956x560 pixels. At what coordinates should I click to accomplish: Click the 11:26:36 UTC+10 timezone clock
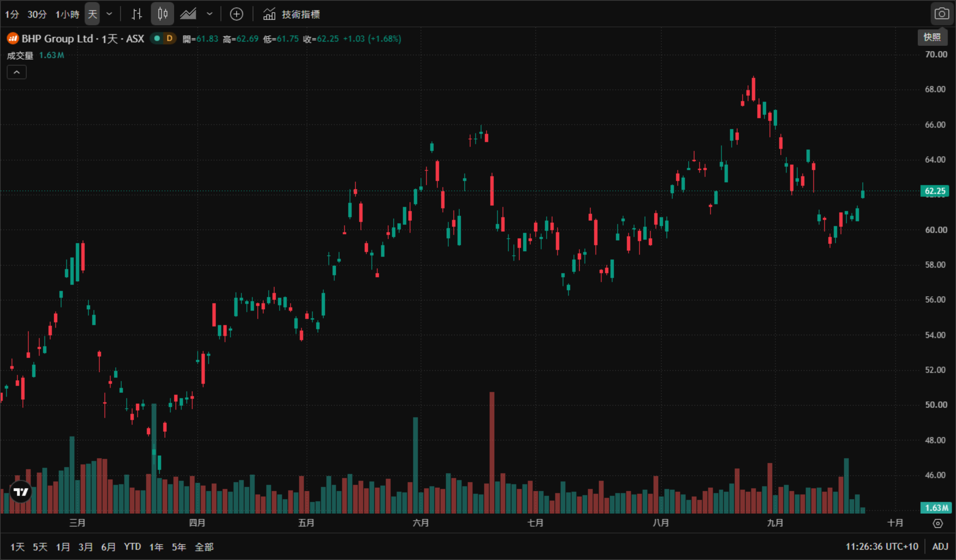pos(882,547)
